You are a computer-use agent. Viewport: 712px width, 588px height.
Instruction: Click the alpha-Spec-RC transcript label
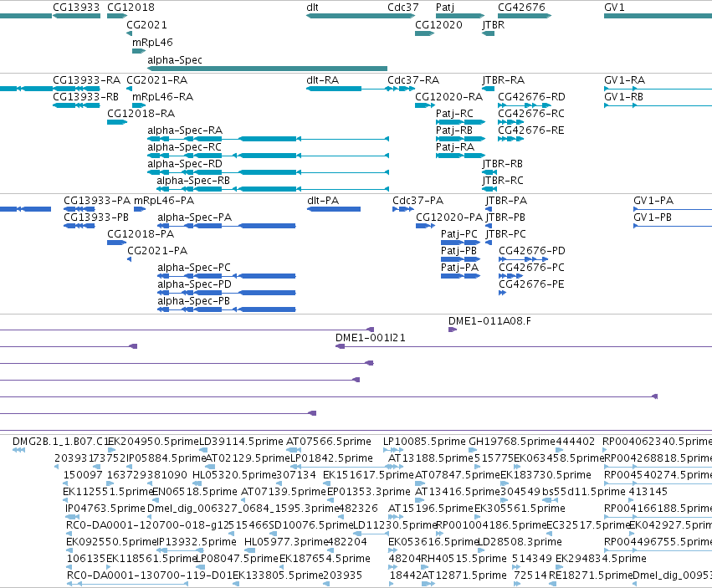tap(184, 147)
